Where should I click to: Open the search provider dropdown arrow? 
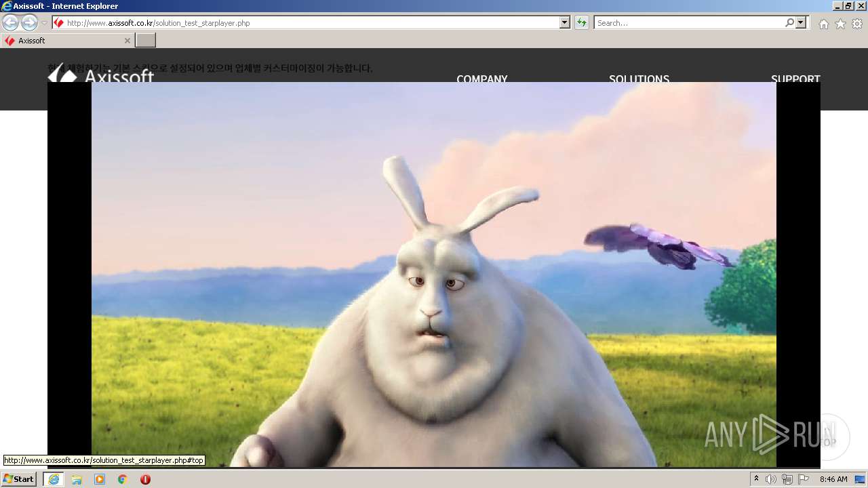tap(802, 23)
